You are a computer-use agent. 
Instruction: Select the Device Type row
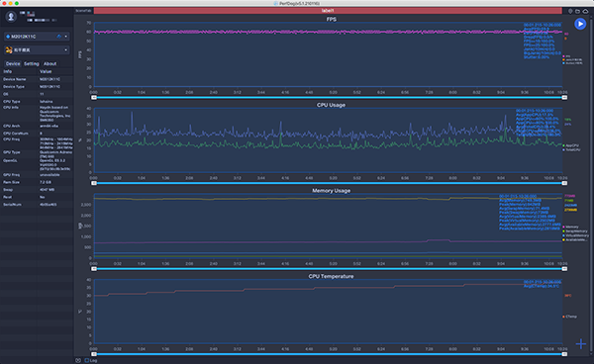[x=37, y=87]
